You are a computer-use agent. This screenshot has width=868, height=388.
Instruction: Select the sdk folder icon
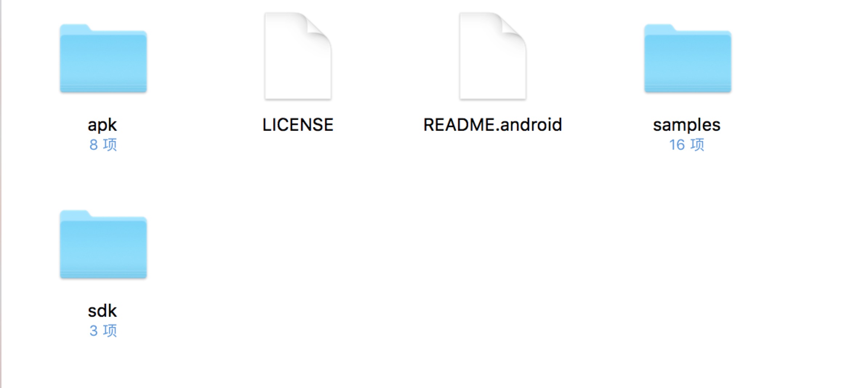[103, 244]
